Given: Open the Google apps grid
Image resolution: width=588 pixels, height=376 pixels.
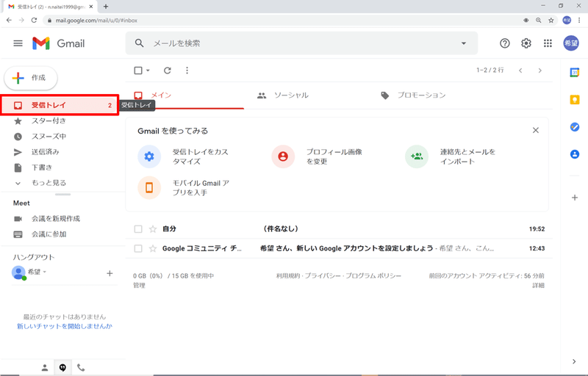Looking at the screenshot, I should click(x=548, y=43).
